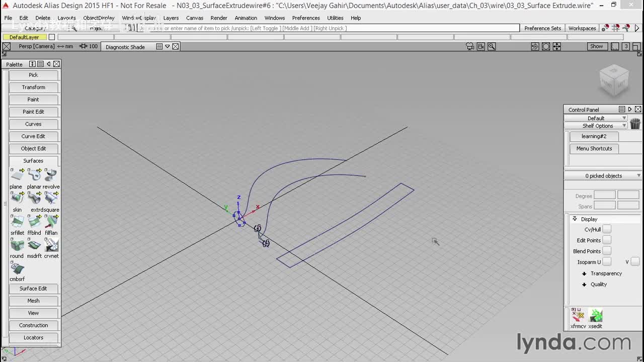Open the Surface Edit palette tab
Screen dimensions: 644x362
click(33, 289)
